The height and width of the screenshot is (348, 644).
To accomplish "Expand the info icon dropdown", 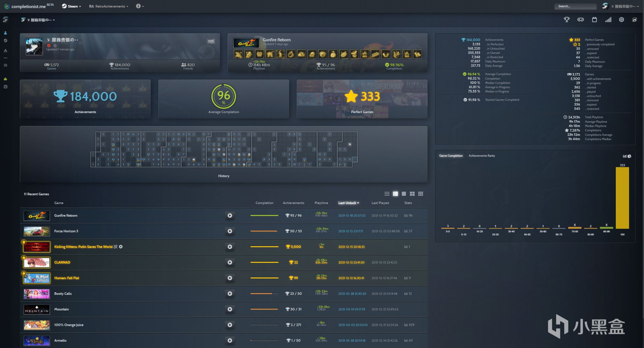I will coord(140,6).
